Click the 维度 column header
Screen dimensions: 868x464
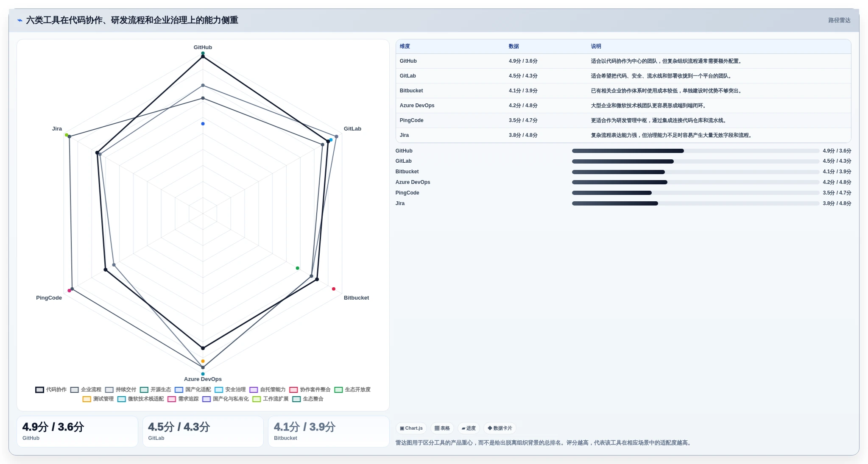405,47
